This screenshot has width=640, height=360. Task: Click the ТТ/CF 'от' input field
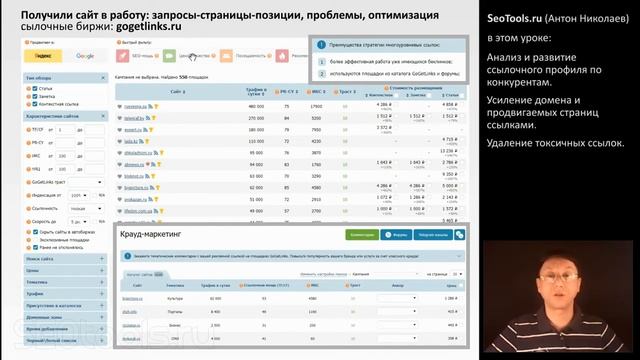(x=66, y=130)
